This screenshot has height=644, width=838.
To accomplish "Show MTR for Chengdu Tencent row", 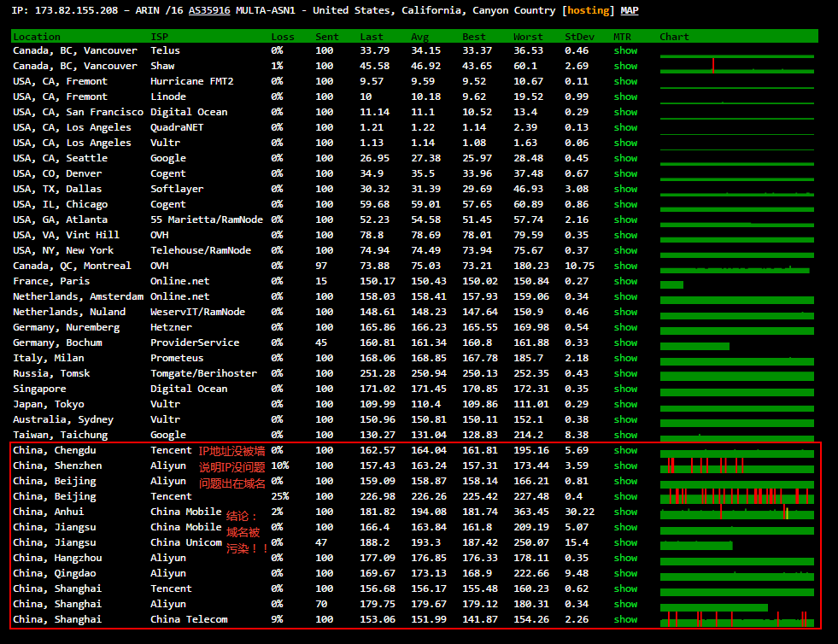I will tap(625, 450).
